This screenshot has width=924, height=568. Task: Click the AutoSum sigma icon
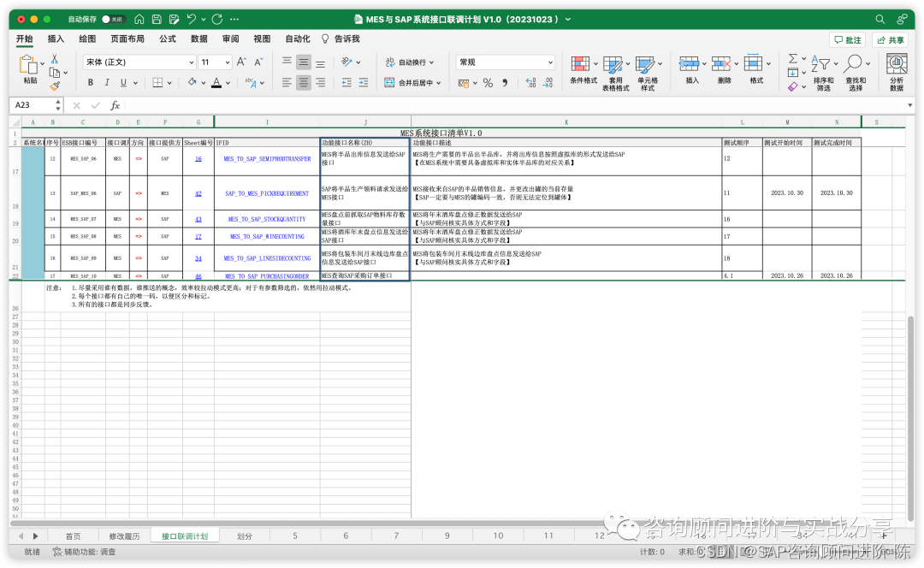(793, 59)
